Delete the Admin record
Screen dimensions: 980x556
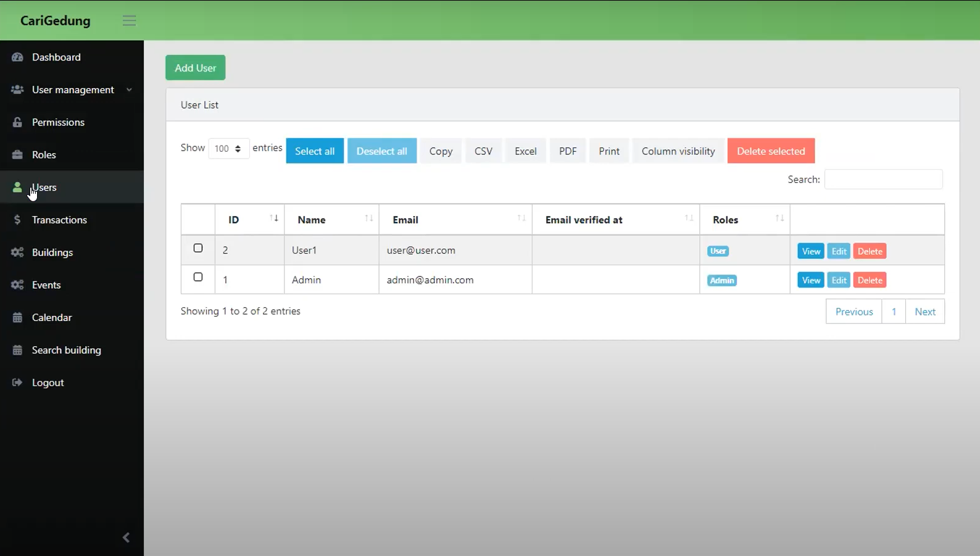click(x=870, y=280)
